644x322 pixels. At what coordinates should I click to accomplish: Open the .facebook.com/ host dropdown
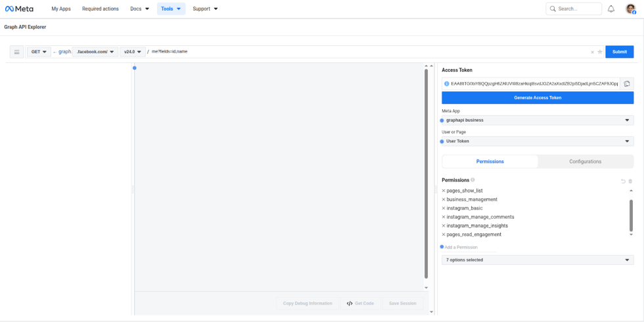(95, 52)
